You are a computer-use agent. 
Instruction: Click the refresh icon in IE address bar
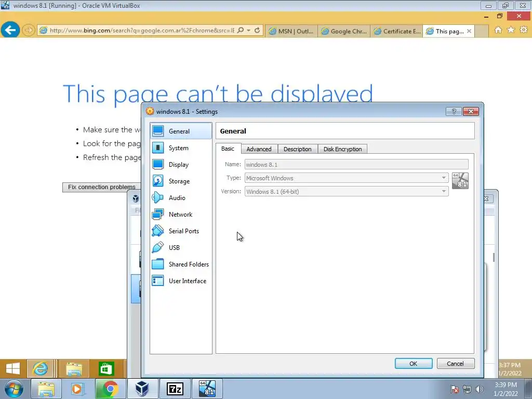[257, 30]
